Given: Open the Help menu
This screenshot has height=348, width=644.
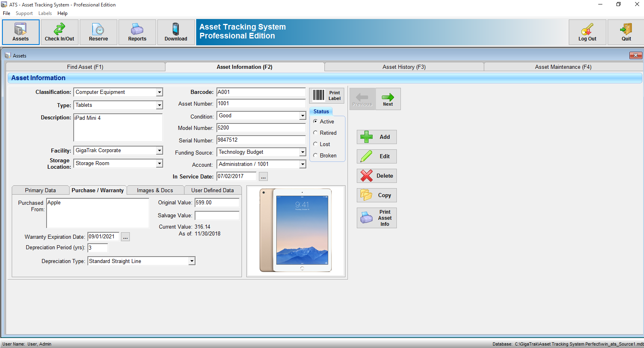Looking at the screenshot, I should [x=62, y=13].
